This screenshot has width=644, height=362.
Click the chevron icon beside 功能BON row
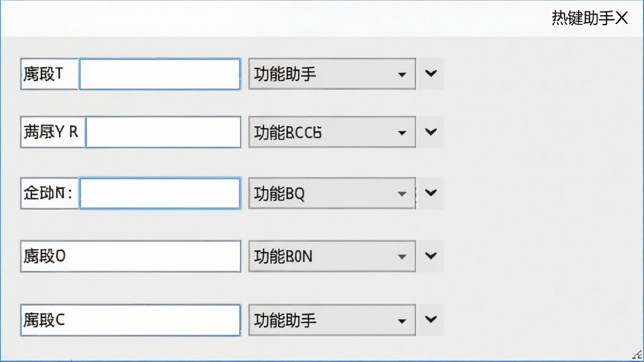[x=430, y=256]
